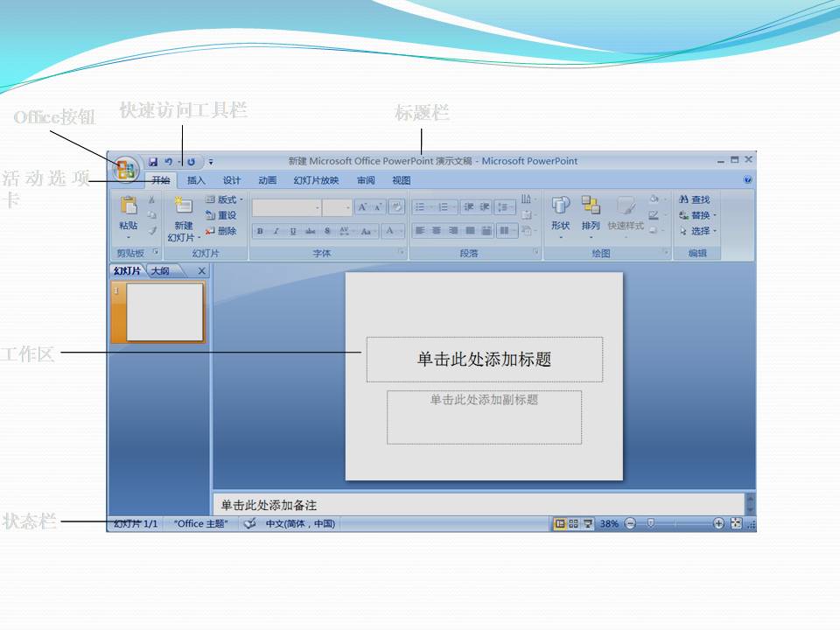
Task: Align text to the right
Action: point(453,231)
